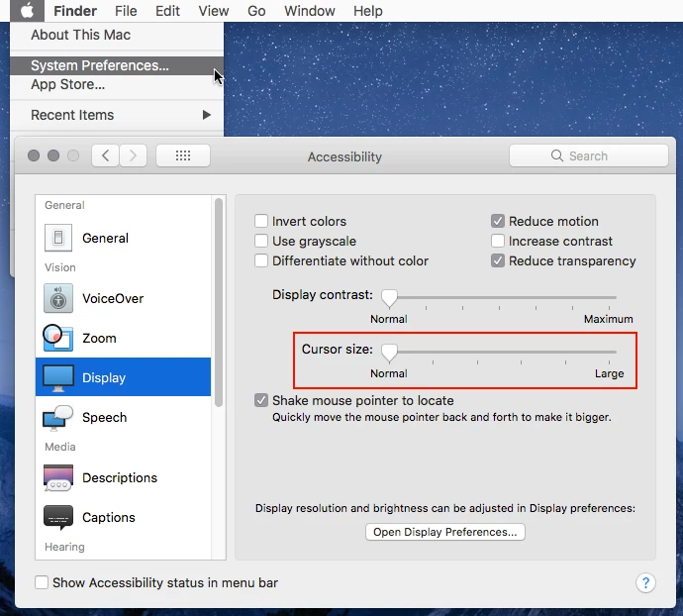Open the Finder menu
The image size is (683, 616).
pyautogui.click(x=75, y=11)
